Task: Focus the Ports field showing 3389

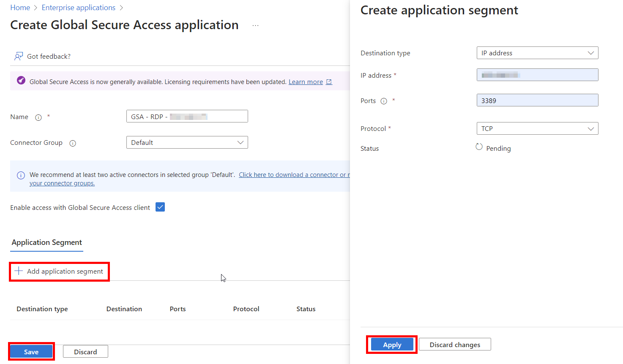Action: click(538, 100)
